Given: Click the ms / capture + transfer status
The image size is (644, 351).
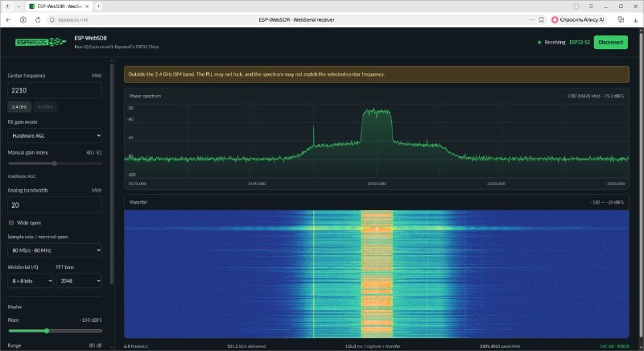Looking at the screenshot, I should pyautogui.click(x=373, y=346).
